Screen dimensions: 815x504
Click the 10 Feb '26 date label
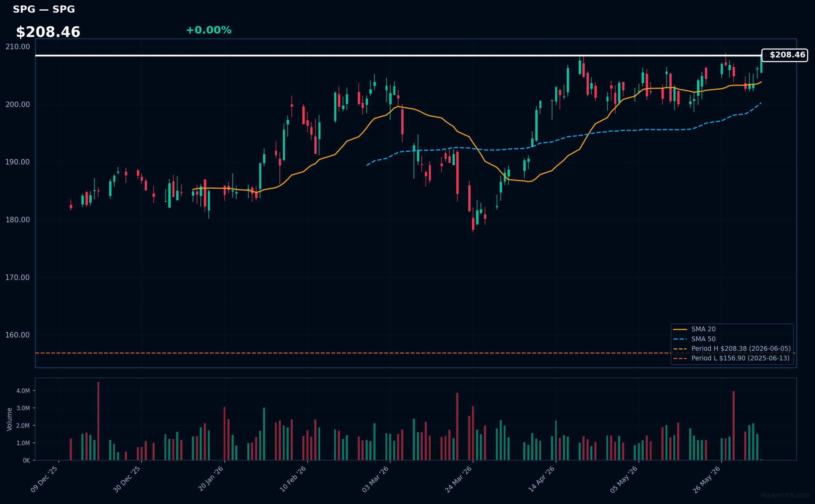click(x=293, y=479)
